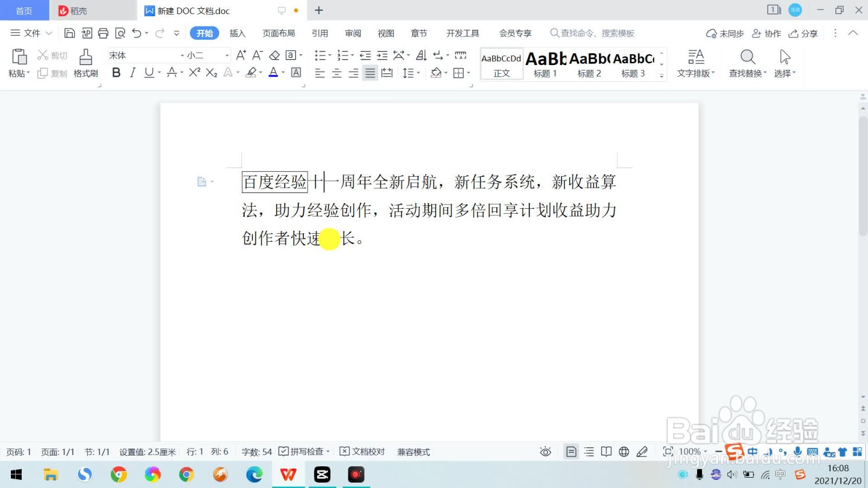Undo the last action
The width and height of the screenshot is (868, 488).
point(137,33)
